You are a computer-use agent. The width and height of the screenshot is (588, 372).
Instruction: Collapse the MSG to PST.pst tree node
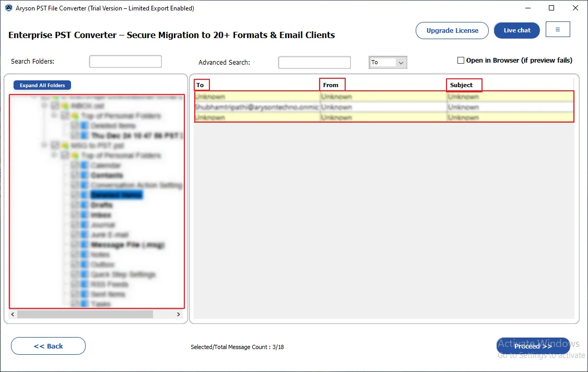[44, 146]
